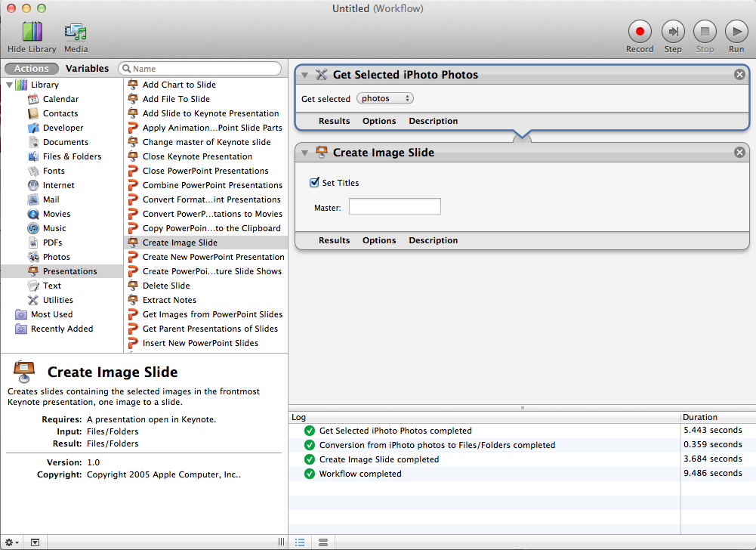Select the Contacts library category
756x550 pixels.
coord(60,113)
